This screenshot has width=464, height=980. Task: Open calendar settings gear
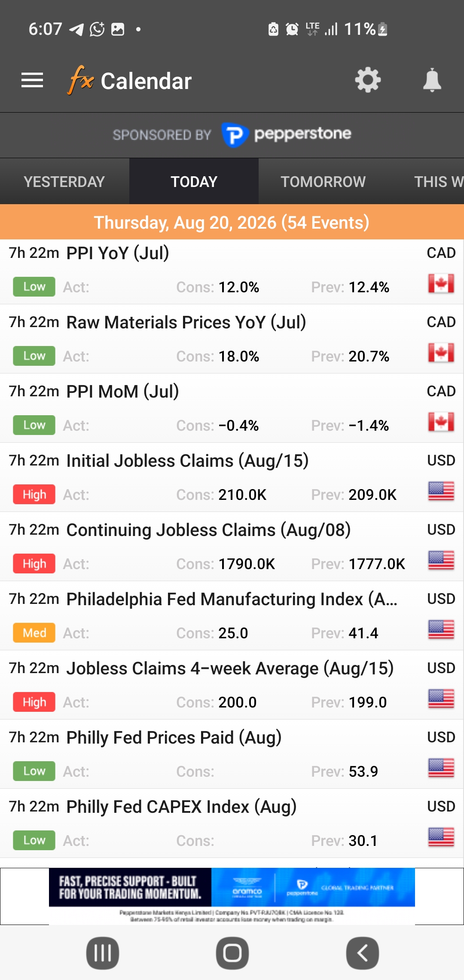(368, 80)
